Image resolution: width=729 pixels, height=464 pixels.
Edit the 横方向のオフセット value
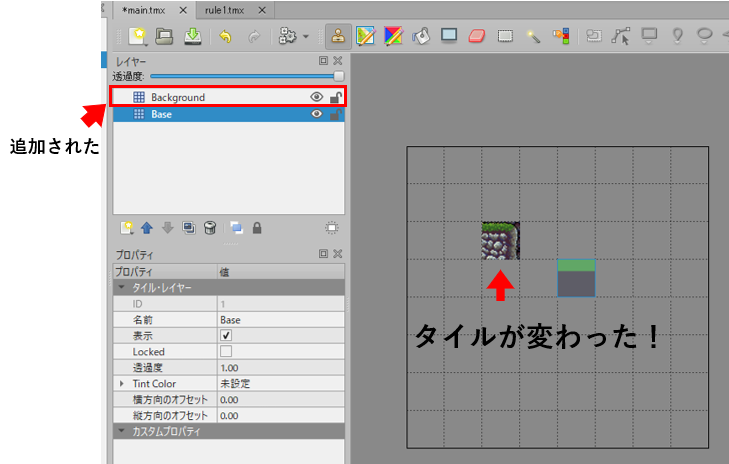(281, 400)
